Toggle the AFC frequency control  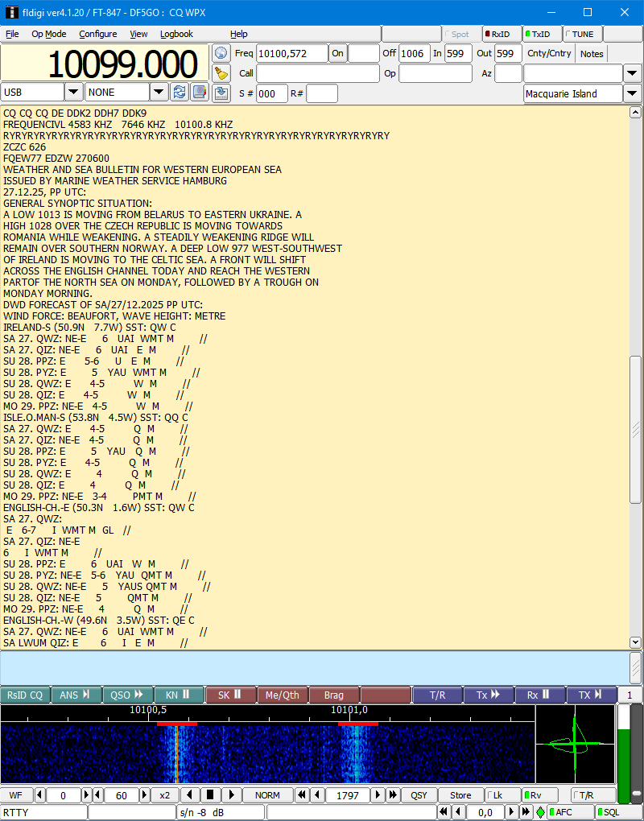click(x=570, y=812)
